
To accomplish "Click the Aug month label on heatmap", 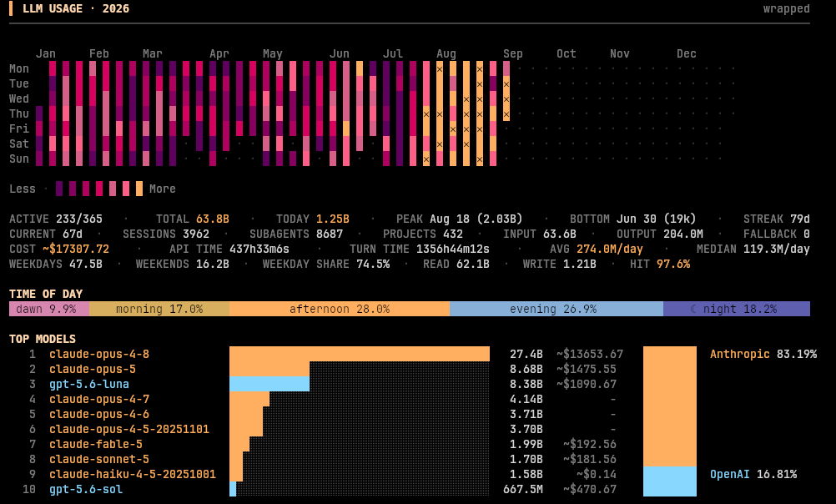I will (x=446, y=54).
